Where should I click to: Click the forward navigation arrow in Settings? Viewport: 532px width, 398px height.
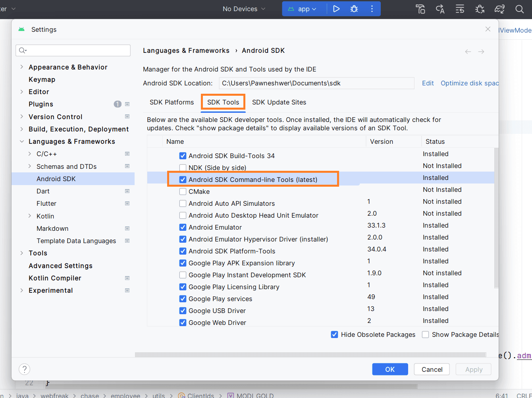point(481,52)
